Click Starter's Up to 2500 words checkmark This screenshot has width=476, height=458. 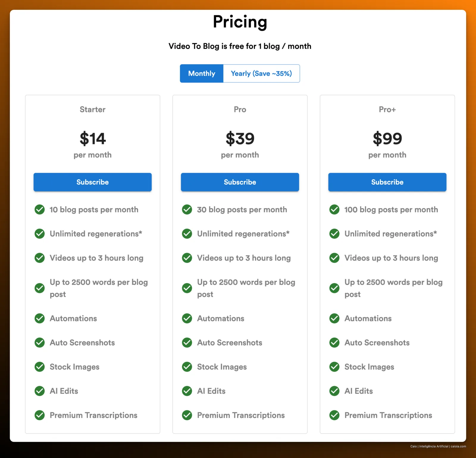tap(40, 288)
